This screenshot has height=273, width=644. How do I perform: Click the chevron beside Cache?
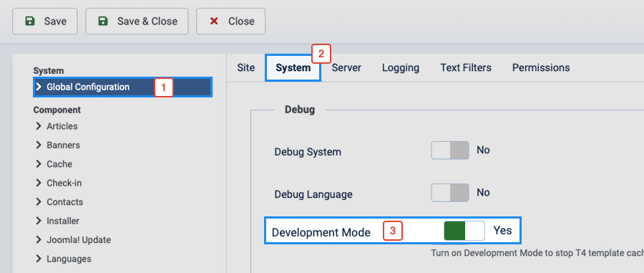(x=39, y=163)
